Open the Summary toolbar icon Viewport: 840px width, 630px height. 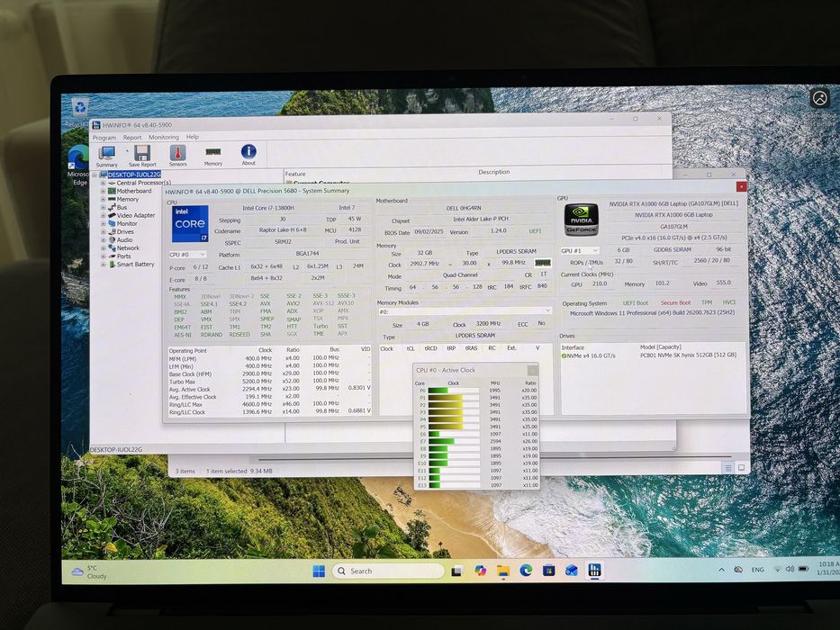tap(106, 156)
